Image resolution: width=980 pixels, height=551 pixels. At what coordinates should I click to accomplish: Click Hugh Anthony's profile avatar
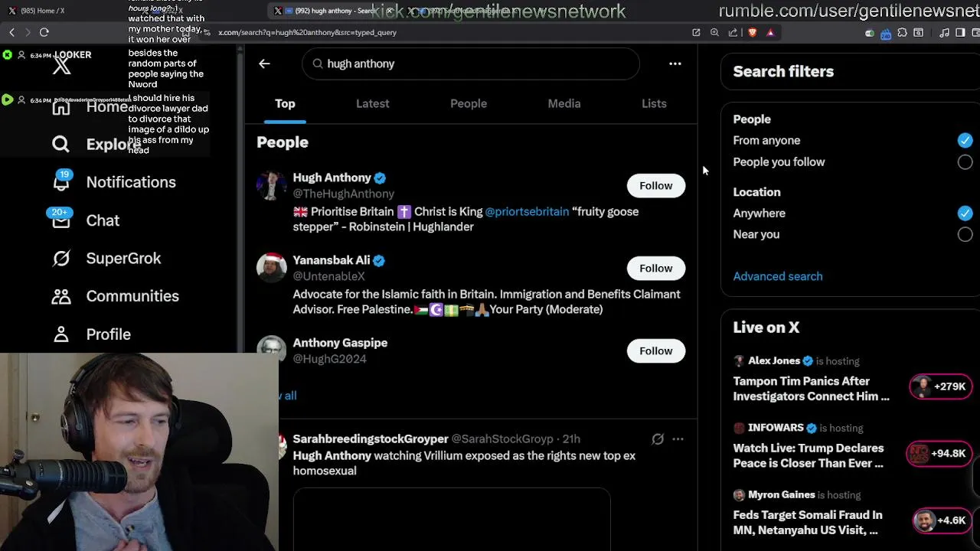tap(271, 184)
